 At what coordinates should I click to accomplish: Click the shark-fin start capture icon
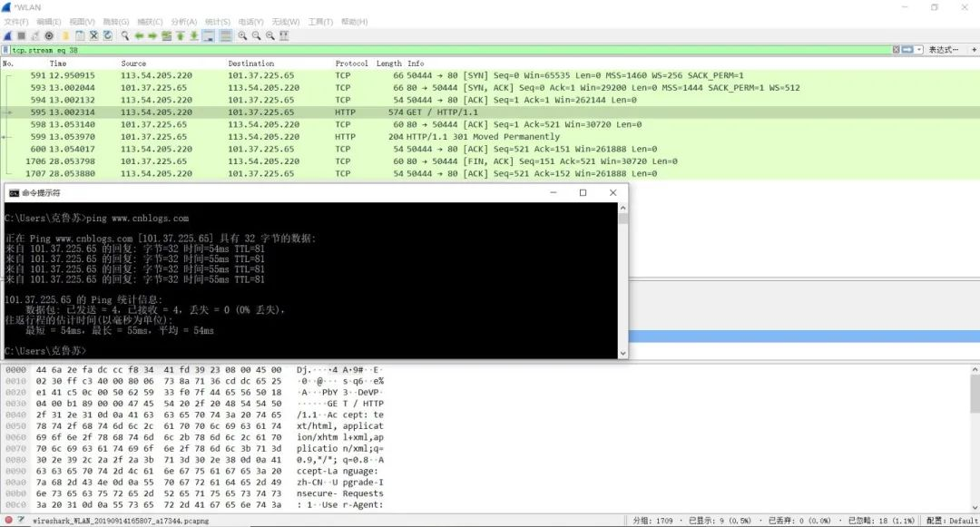click(7, 35)
